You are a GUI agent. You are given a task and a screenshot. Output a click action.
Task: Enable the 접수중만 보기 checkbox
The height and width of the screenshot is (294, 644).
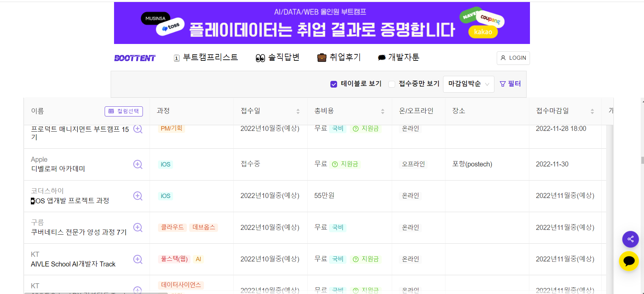392,84
